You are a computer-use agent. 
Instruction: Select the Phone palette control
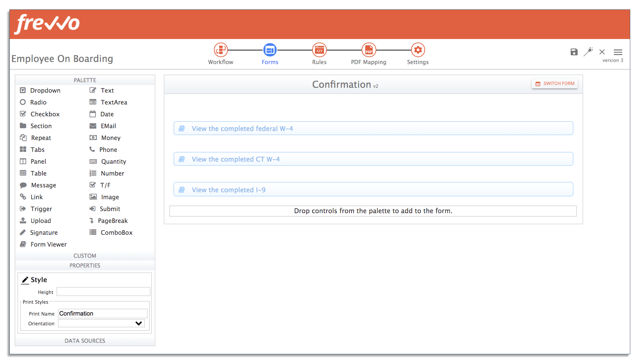(103, 150)
